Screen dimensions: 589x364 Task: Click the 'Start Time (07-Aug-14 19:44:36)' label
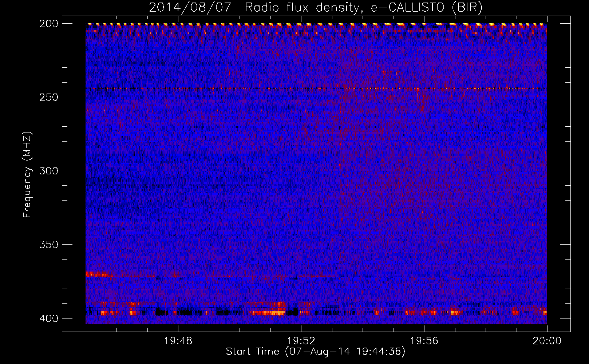316,352
